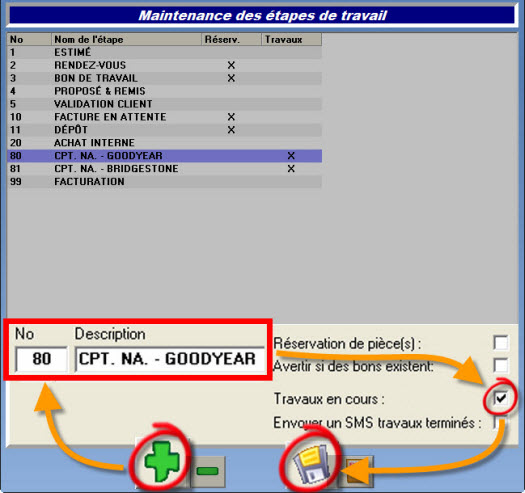
Task: Toggle Envoyer un SMS travaux terminés checkbox
Action: pos(500,422)
